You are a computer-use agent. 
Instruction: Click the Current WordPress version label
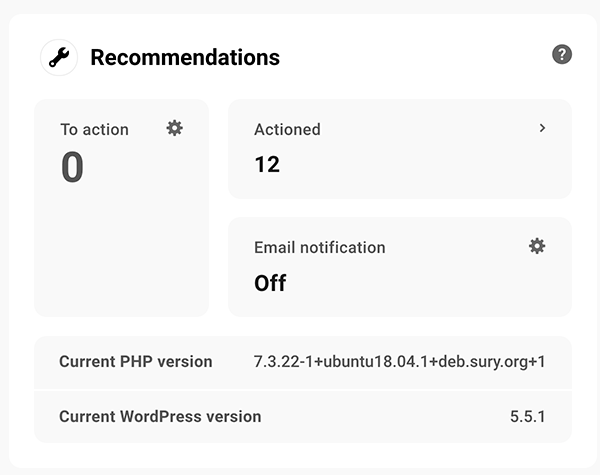tap(160, 416)
